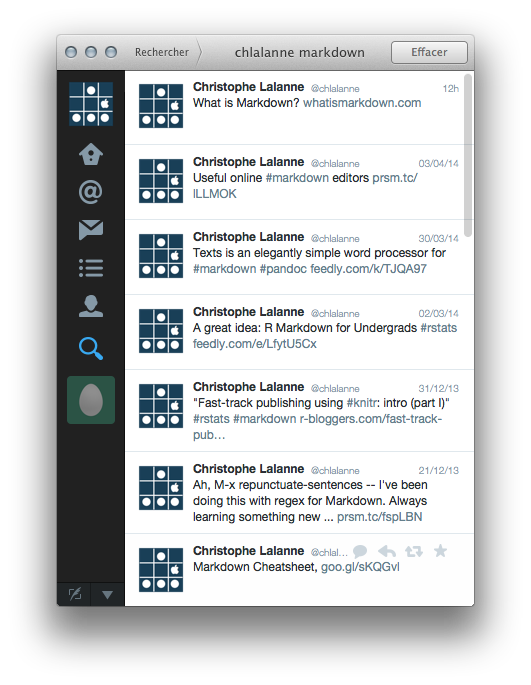Viewport: 531px width, 685px height.
Task: Open the Profile person icon
Action: [91, 306]
